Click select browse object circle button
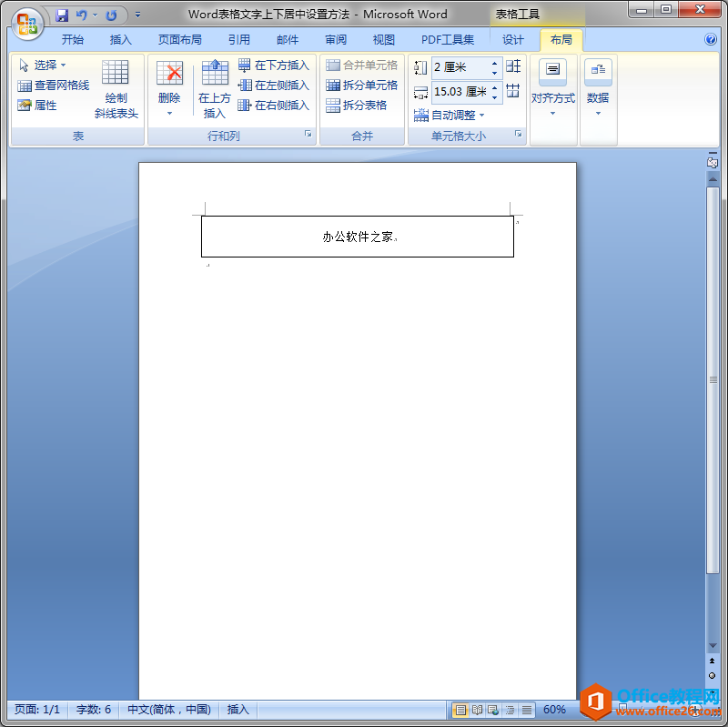The width and height of the screenshot is (728, 727). pyautogui.click(x=713, y=675)
